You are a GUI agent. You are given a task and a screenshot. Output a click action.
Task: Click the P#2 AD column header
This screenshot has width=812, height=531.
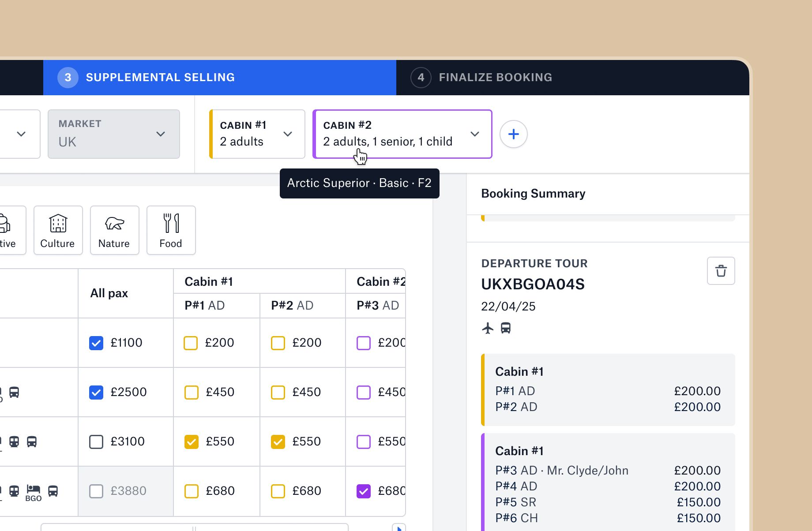[303, 306]
